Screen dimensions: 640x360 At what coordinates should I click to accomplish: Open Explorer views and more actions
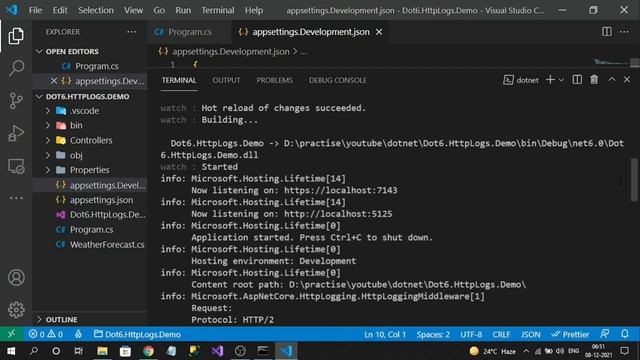131,32
